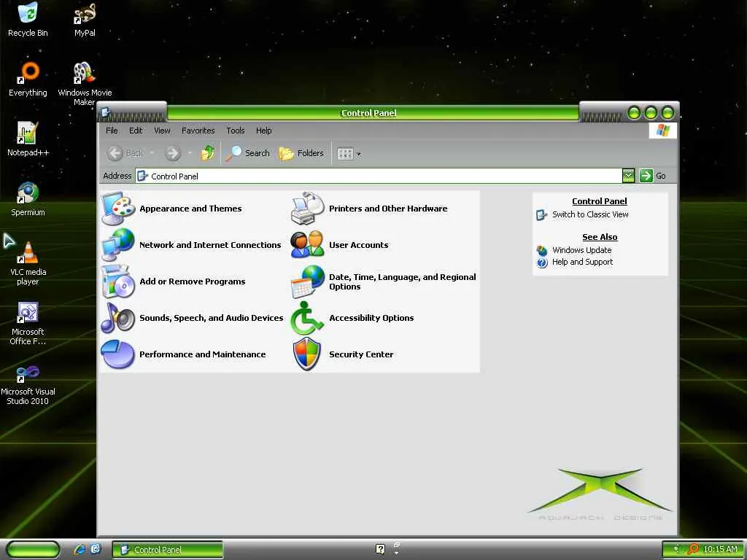Open the Favorites menu

(x=198, y=131)
